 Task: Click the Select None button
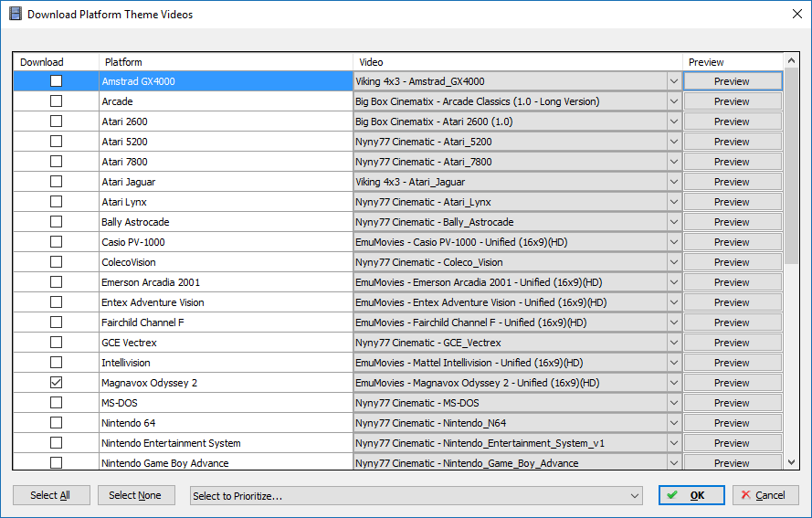point(136,495)
